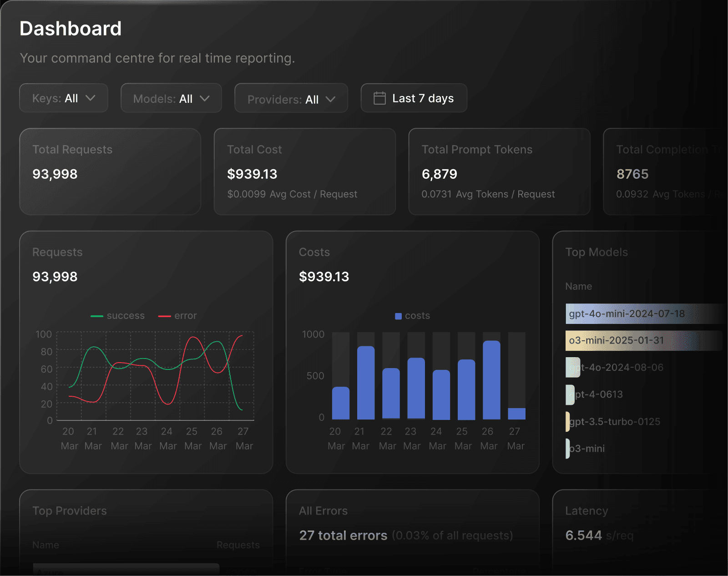
Task: Select the o3-mini model row
Action: 586,449
